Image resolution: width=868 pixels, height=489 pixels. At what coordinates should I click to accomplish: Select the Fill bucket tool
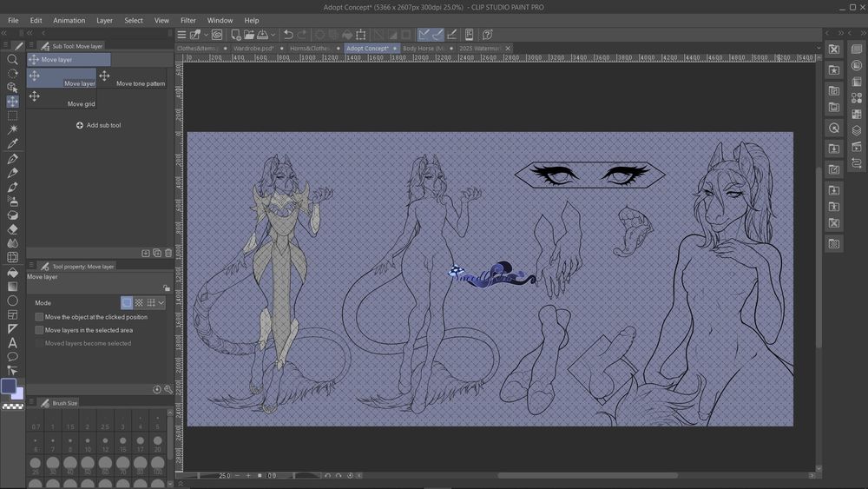point(12,272)
